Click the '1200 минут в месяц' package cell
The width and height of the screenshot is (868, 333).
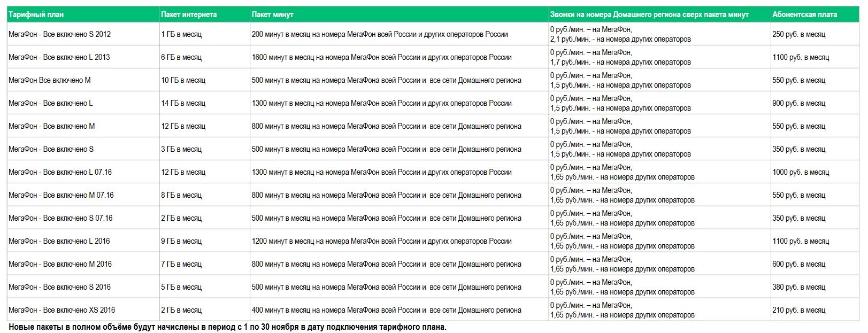(399, 241)
